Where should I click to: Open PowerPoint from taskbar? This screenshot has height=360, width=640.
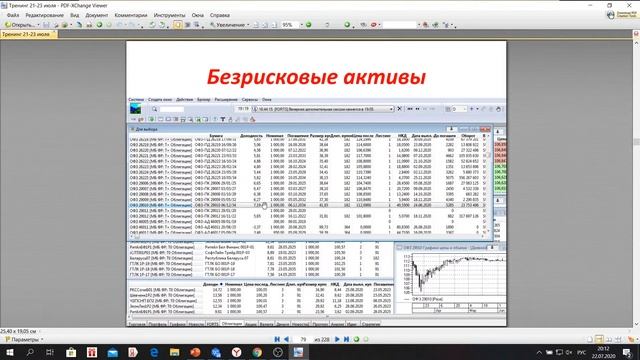pyautogui.click(x=196, y=352)
